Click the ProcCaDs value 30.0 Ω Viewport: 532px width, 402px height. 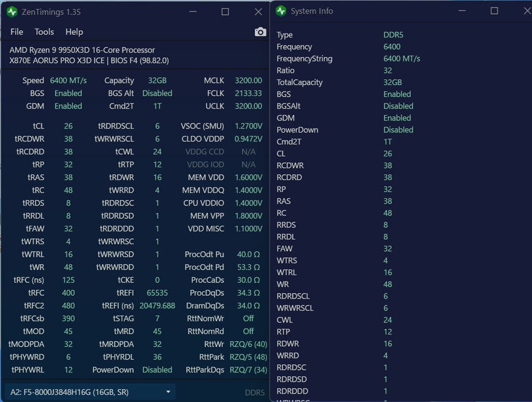point(248,280)
